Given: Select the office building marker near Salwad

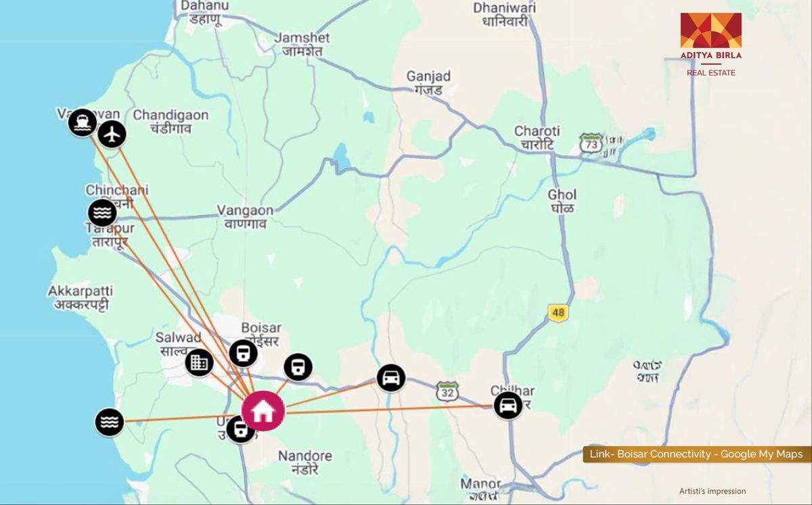Looking at the screenshot, I should pyautogui.click(x=199, y=362).
